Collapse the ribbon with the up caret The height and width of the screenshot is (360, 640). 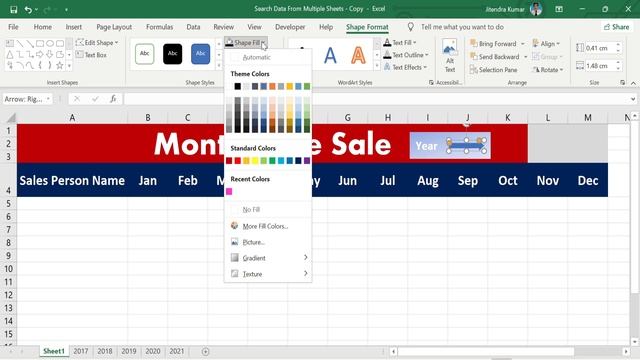click(633, 83)
